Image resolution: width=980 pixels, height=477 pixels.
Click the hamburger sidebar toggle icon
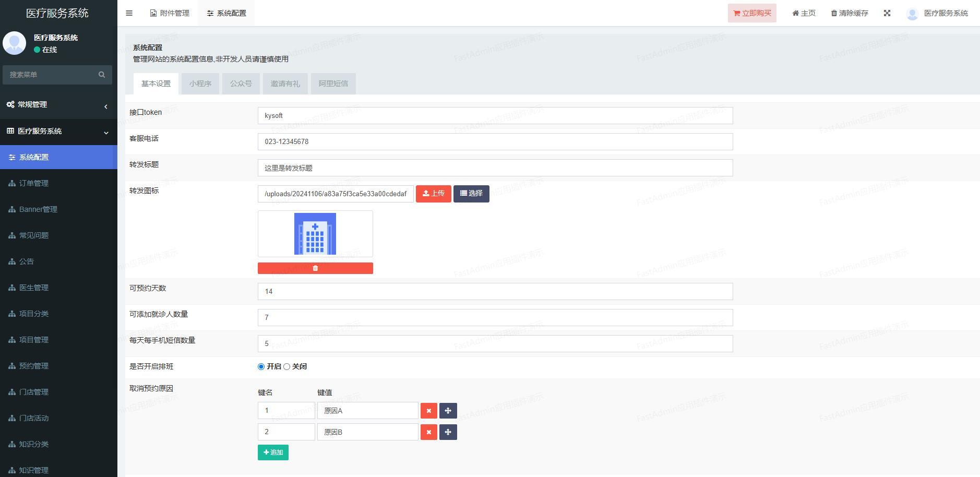point(129,13)
